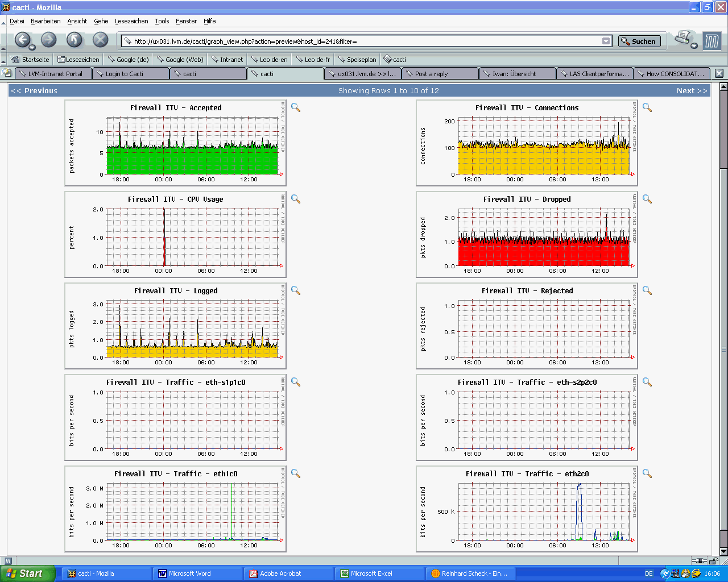Switch to Login to Cacti tab
The image size is (728, 582).
130,73
